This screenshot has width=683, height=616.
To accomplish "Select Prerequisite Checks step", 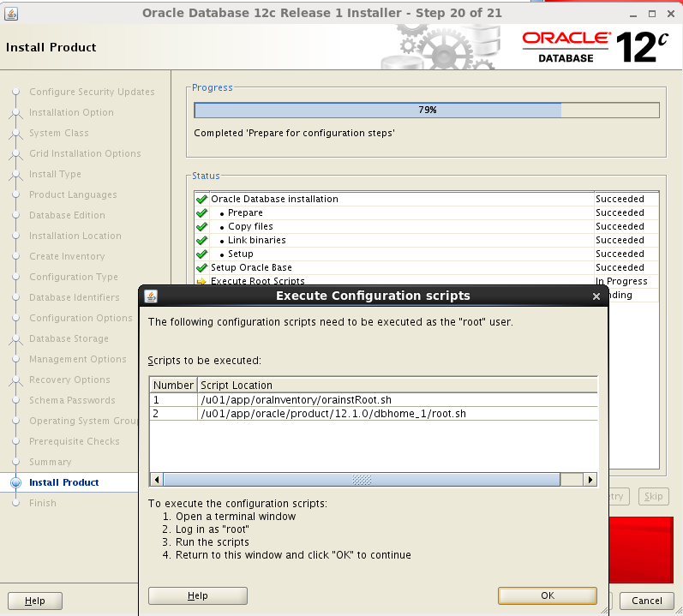I will click(74, 441).
